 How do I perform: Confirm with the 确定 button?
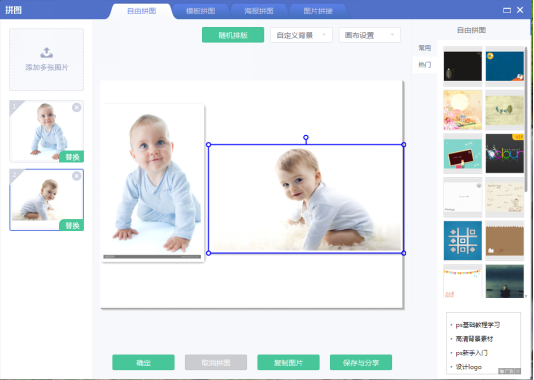[143, 362]
